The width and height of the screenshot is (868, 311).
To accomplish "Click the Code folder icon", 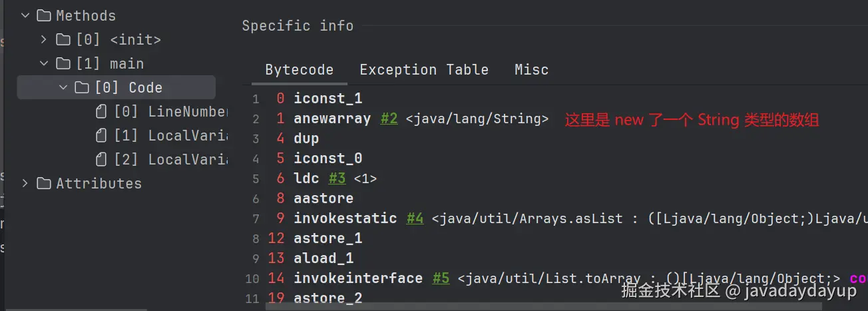I will [82, 87].
